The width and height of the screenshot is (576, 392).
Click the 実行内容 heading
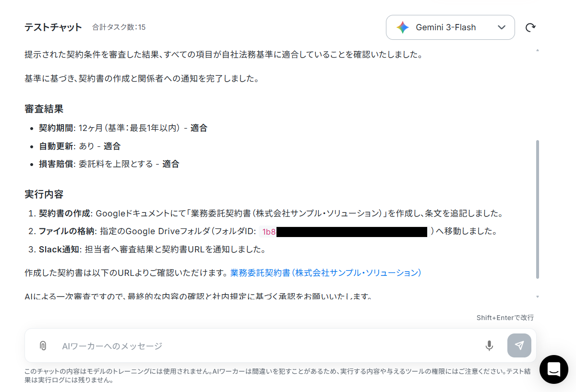[x=44, y=194]
